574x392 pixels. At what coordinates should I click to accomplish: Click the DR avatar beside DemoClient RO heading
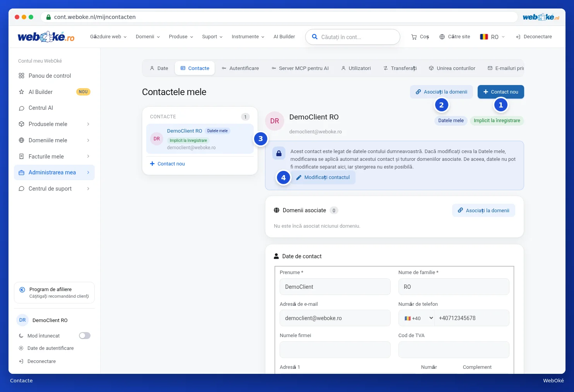tap(275, 121)
